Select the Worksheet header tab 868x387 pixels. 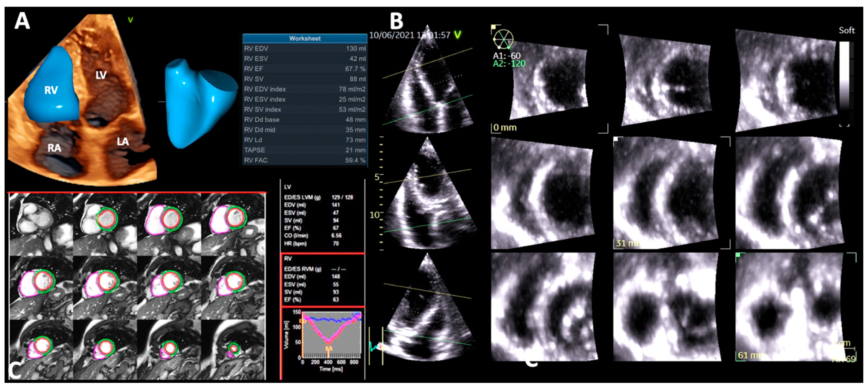coord(305,38)
